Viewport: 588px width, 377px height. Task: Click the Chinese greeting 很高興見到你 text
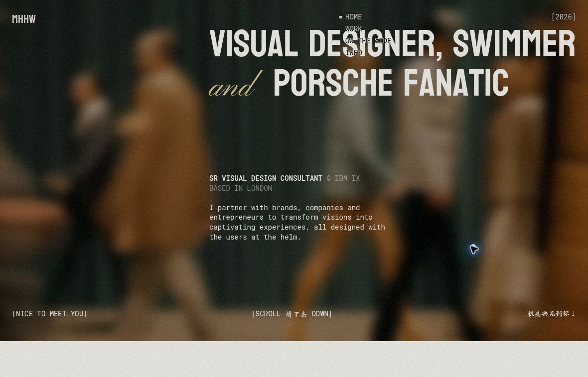(549, 314)
